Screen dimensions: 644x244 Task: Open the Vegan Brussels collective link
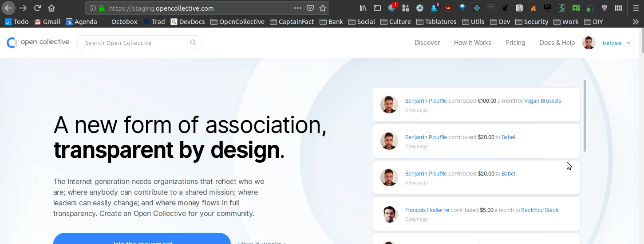tap(543, 101)
